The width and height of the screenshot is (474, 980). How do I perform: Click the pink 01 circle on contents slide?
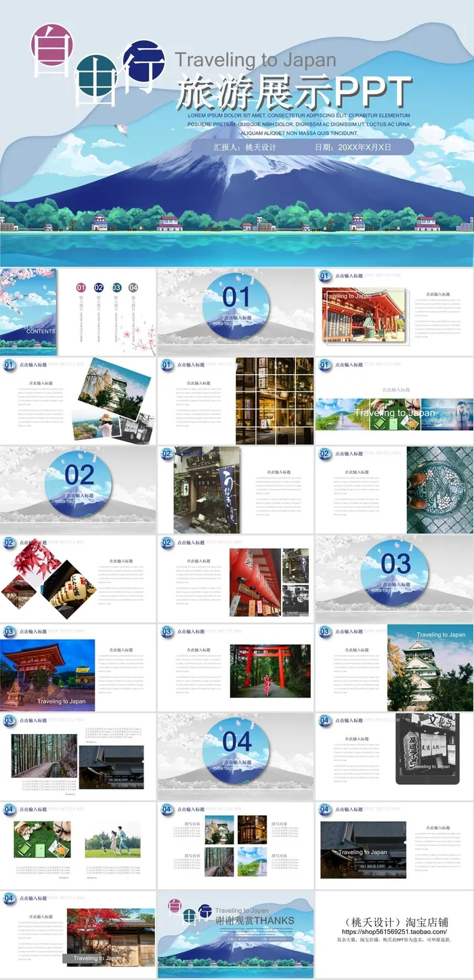coord(81,287)
